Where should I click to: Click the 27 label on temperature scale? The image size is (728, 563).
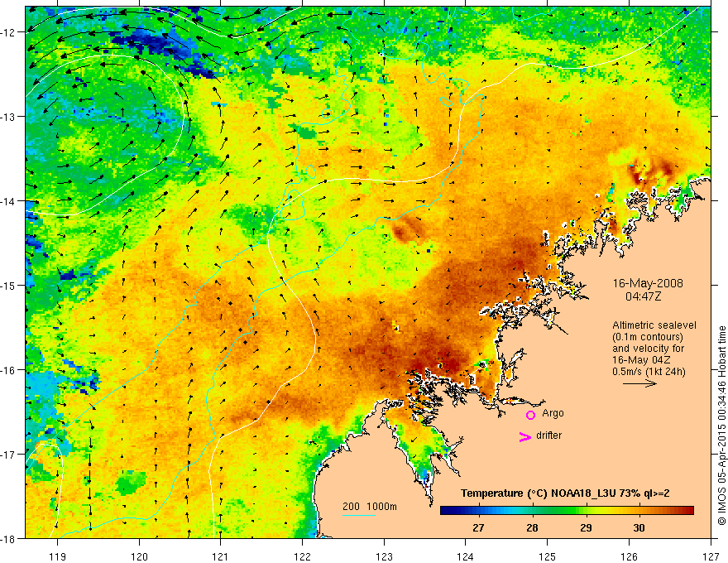(x=478, y=527)
